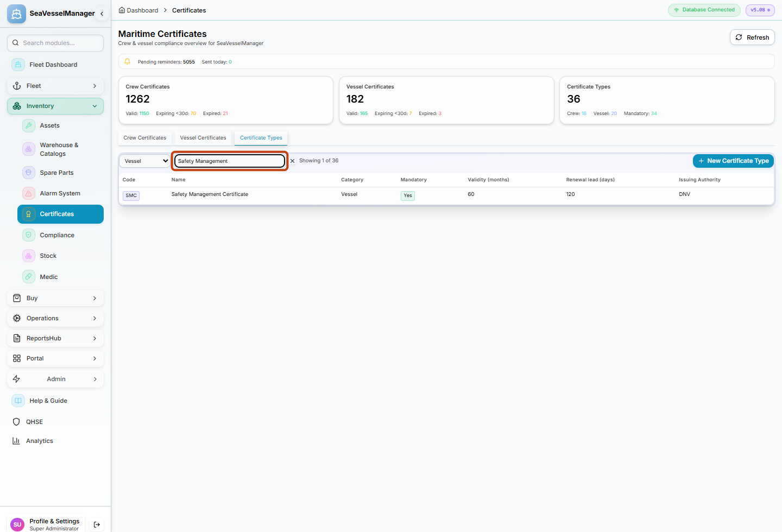Open the Vessel category filter dropdown
Image resolution: width=782 pixels, height=532 pixels.
pyautogui.click(x=145, y=161)
